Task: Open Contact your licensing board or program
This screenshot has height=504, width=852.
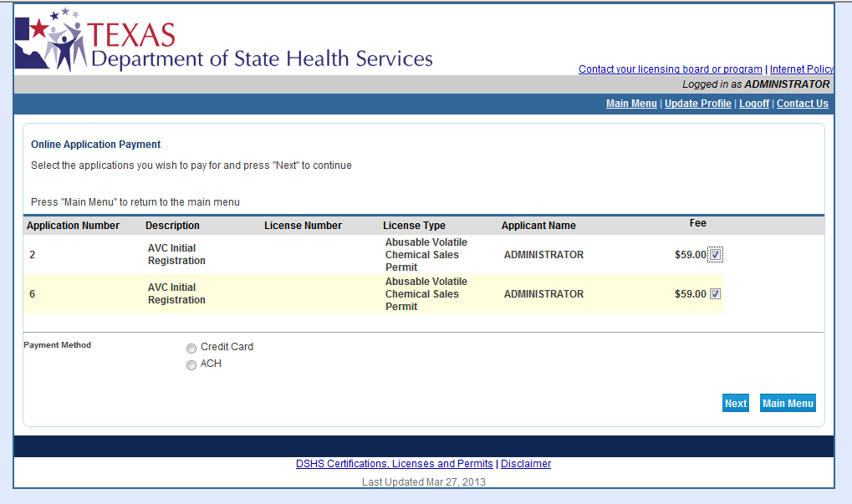Action: 670,69
